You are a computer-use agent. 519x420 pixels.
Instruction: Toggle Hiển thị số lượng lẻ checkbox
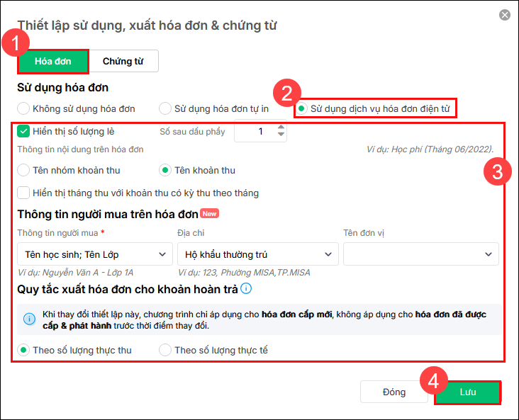(24, 131)
